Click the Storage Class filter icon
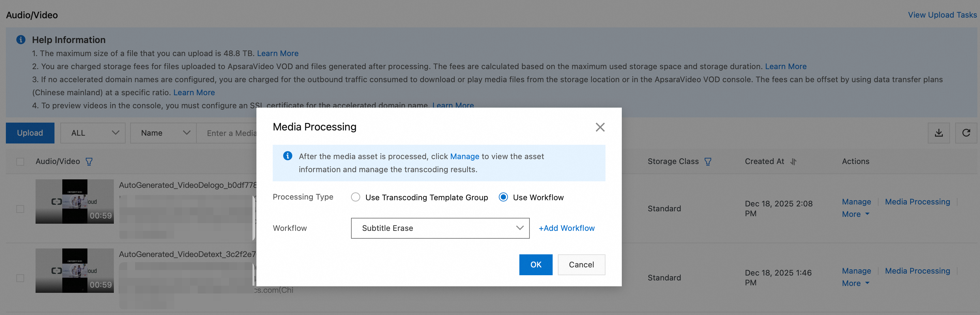 [x=708, y=162]
